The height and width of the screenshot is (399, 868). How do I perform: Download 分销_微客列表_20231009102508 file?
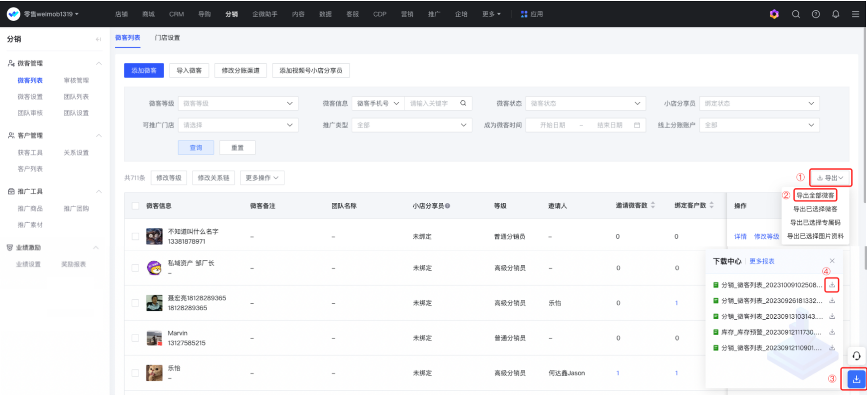click(x=832, y=285)
